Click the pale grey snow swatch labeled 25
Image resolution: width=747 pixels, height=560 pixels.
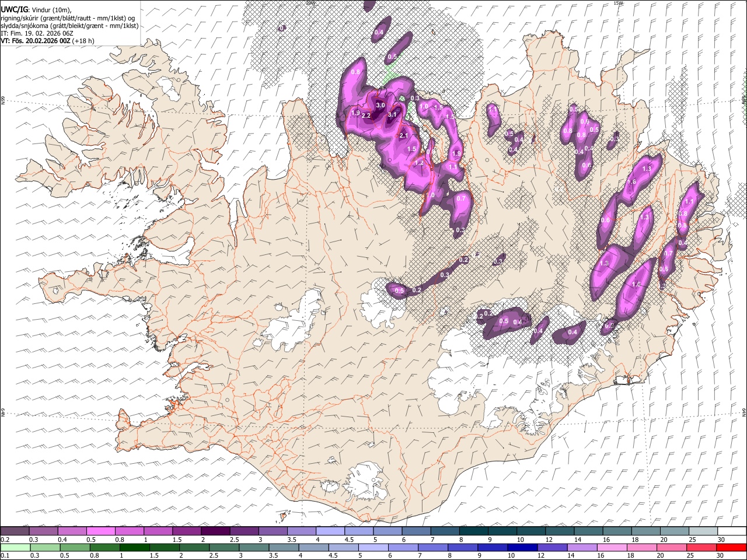[703, 531]
